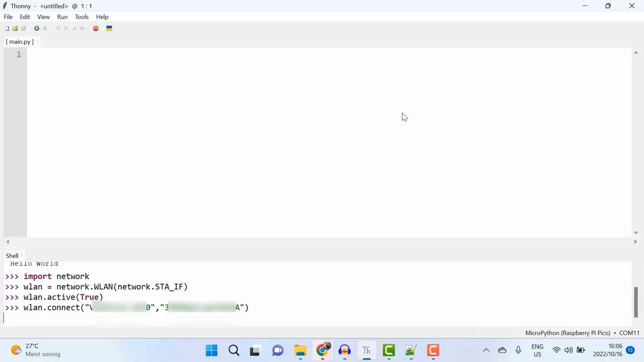Click the Step over toolbar icon
This screenshot has height=362, width=644.
pyautogui.click(x=58, y=29)
